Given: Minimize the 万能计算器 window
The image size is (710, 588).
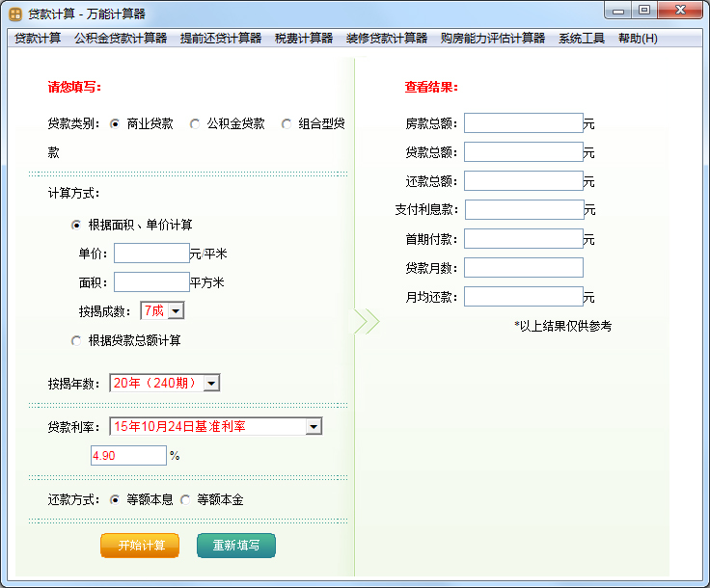Looking at the screenshot, I should (x=618, y=11).
